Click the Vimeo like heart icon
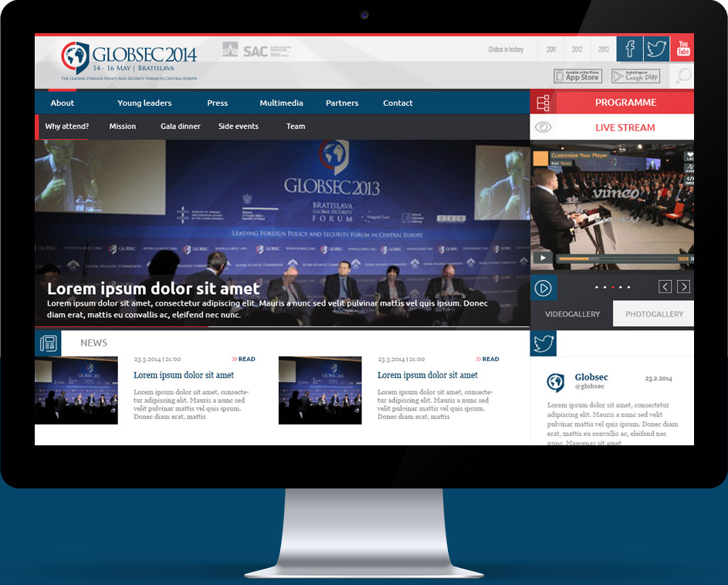 click(689, 157)
